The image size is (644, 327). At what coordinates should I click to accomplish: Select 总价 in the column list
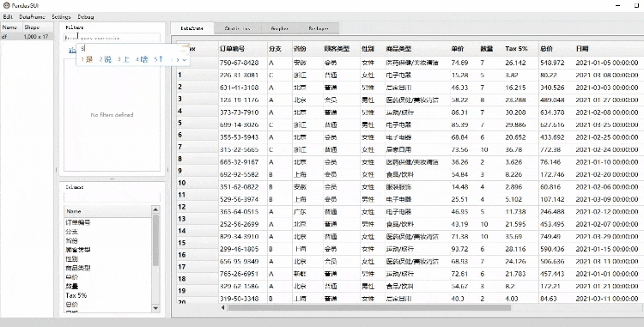tap(71, 305)
